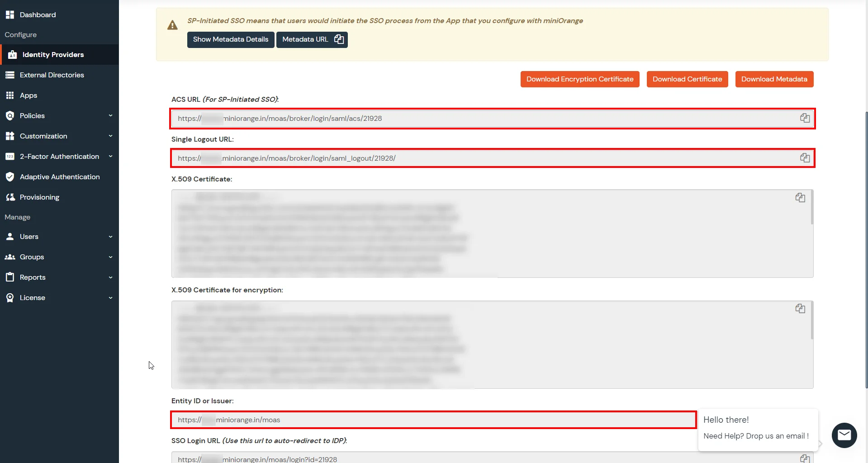The image size is (868, 463).
Task: Copy the ACS URL with copy icon
Action: pyautogui.click(x=805, y=118)
